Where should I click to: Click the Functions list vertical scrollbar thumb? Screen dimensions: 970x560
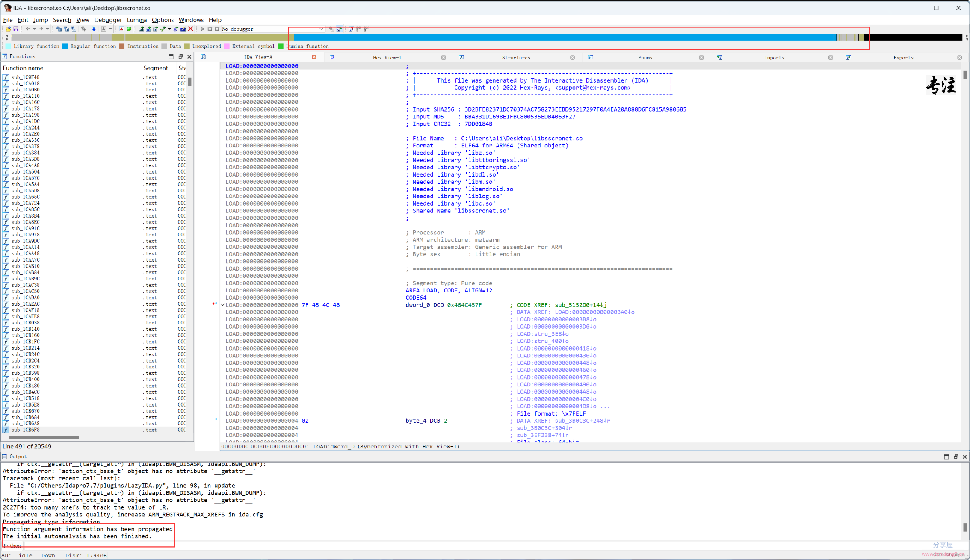189,82
